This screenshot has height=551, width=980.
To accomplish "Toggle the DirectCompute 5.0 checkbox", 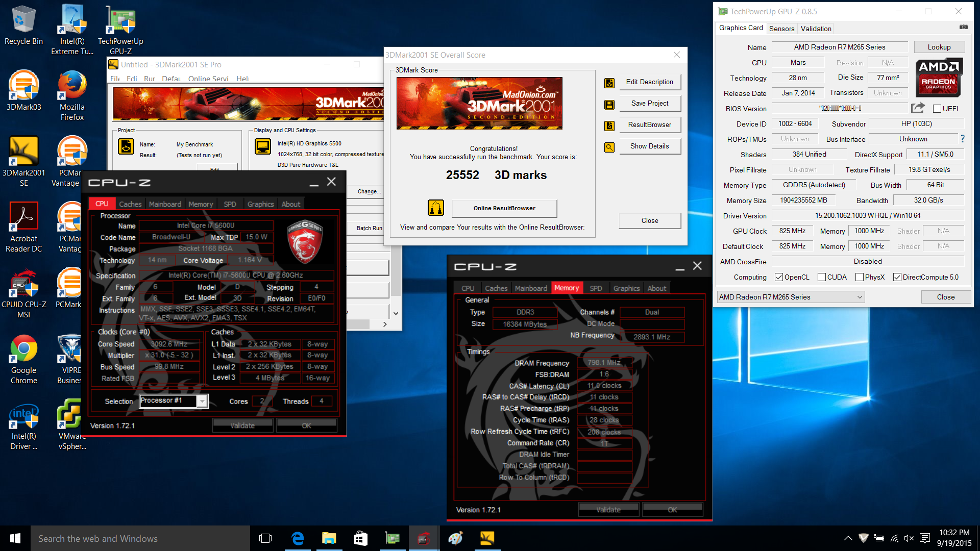I will 897,277.
